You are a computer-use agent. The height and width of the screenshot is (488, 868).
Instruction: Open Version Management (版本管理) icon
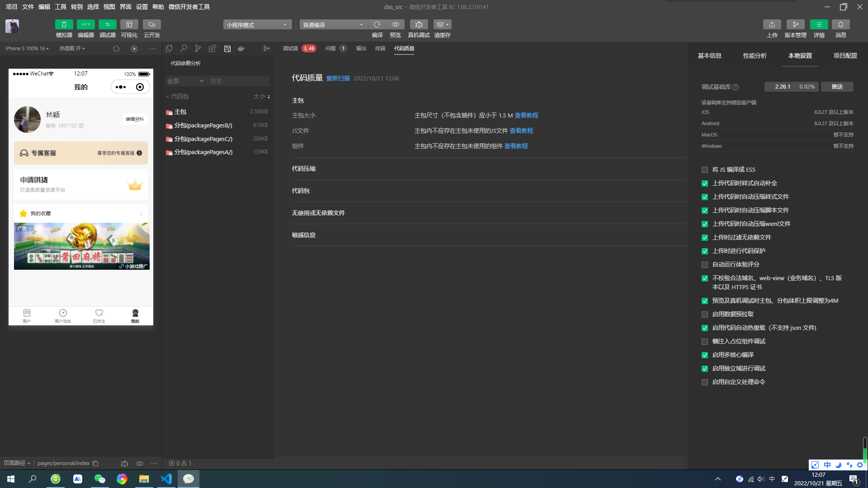[795, 24]
